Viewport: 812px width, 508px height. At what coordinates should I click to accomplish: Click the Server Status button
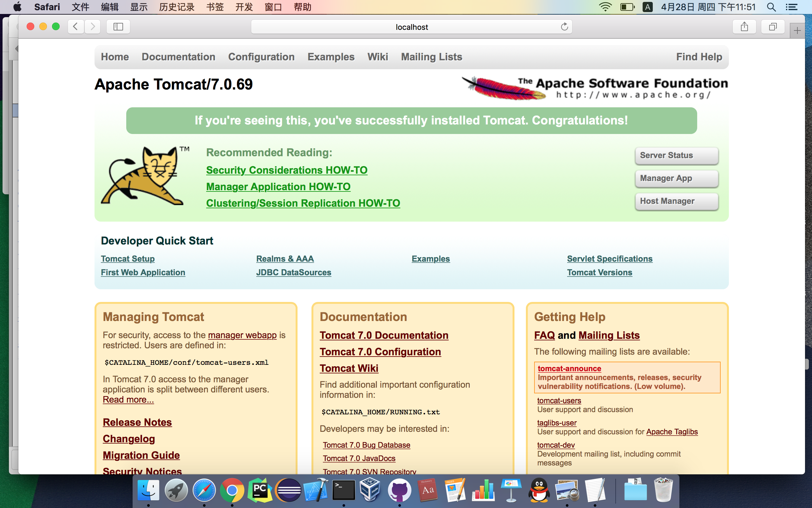tap(677, 155)
